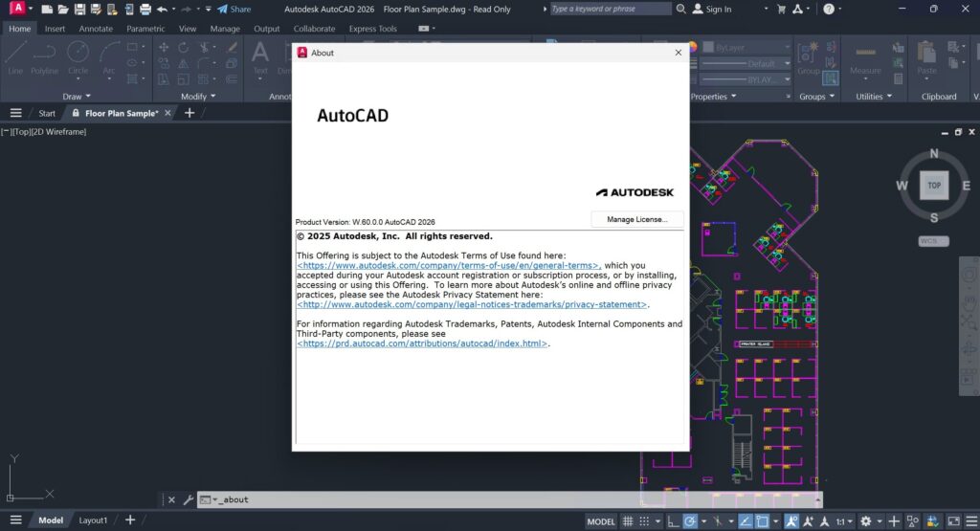Toggle Annotation visibility icon in status bar
This screenshot has height=531, width=980.
point(791,521)
